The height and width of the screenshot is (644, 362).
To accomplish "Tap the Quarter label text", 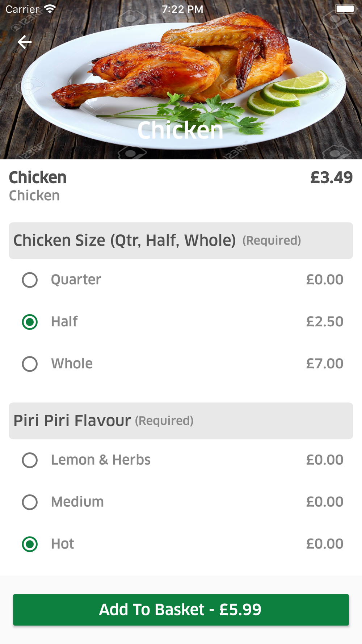I will [76, 280].
